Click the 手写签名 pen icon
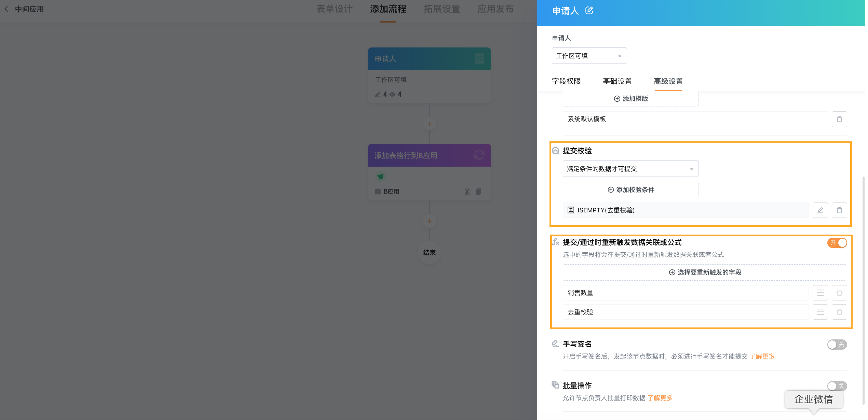Screen dimensions: 868x420 (556, 344)
